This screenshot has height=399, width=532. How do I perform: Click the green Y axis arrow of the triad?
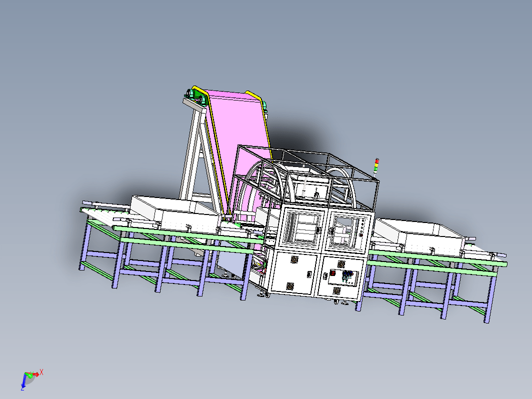[x=29, y=375]
